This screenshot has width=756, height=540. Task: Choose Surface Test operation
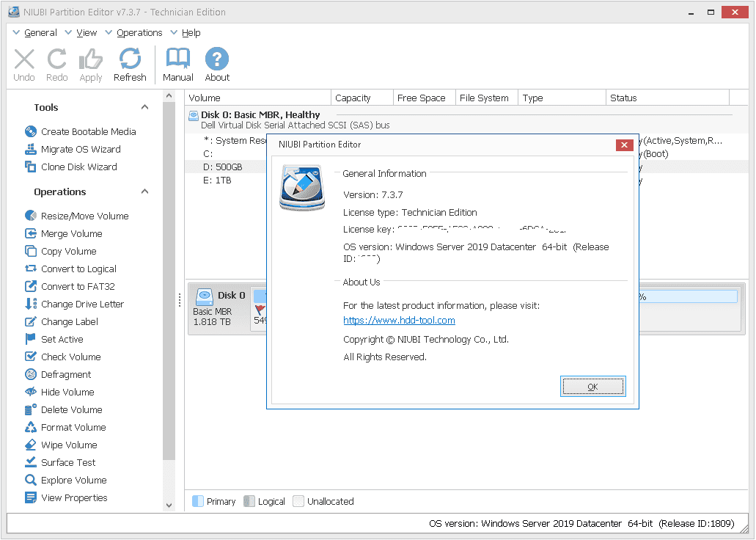click(x=60, y=462)
